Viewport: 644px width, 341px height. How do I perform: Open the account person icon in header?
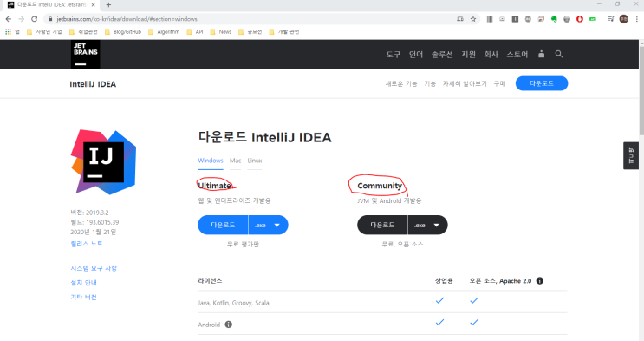point(542,54)
